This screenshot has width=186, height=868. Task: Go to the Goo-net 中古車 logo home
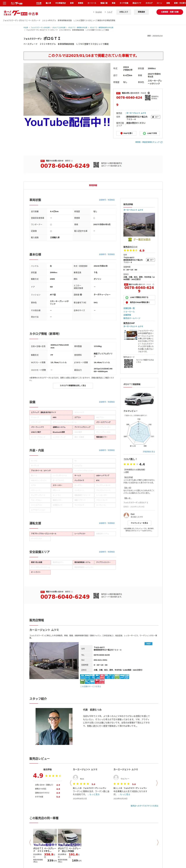click(21, 13)
